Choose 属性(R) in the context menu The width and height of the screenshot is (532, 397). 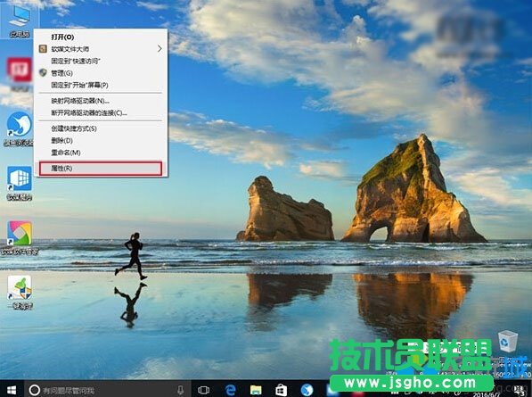click(x=101, y=169)
